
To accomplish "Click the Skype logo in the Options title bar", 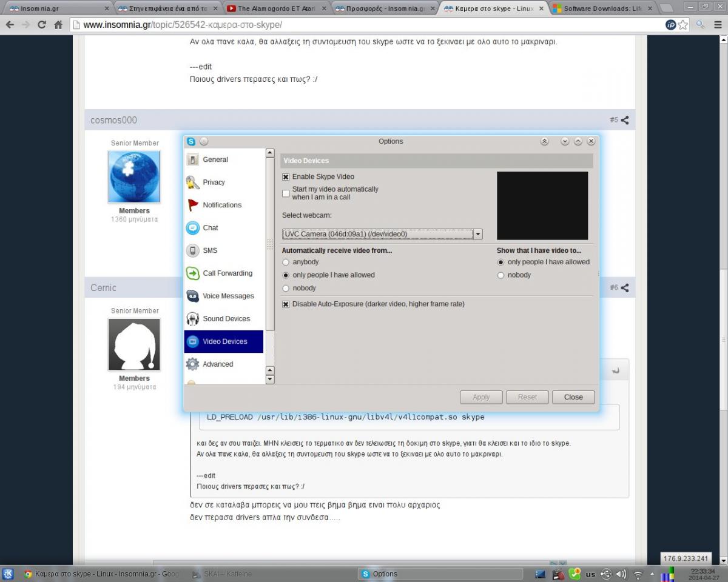I will coord(191,141).
